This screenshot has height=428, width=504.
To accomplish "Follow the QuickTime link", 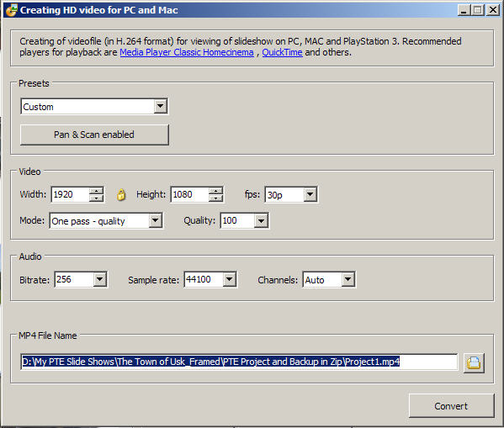I will pyautogui.click(x=282, y=52).
